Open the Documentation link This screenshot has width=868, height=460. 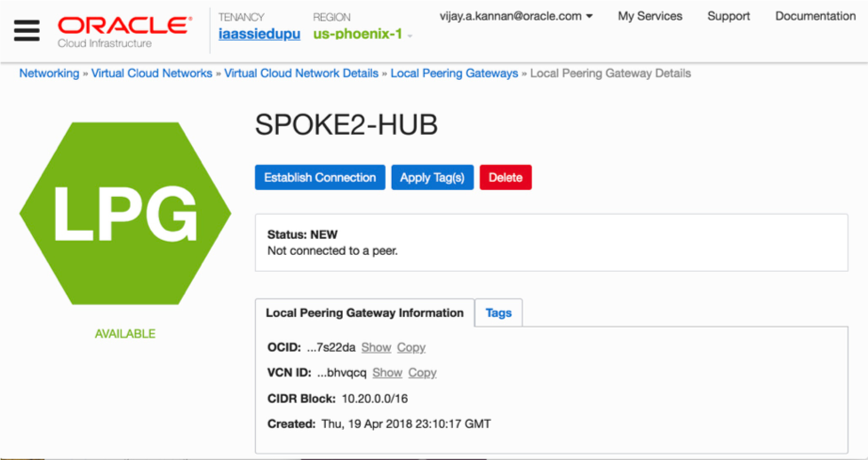tap(816, 16)
